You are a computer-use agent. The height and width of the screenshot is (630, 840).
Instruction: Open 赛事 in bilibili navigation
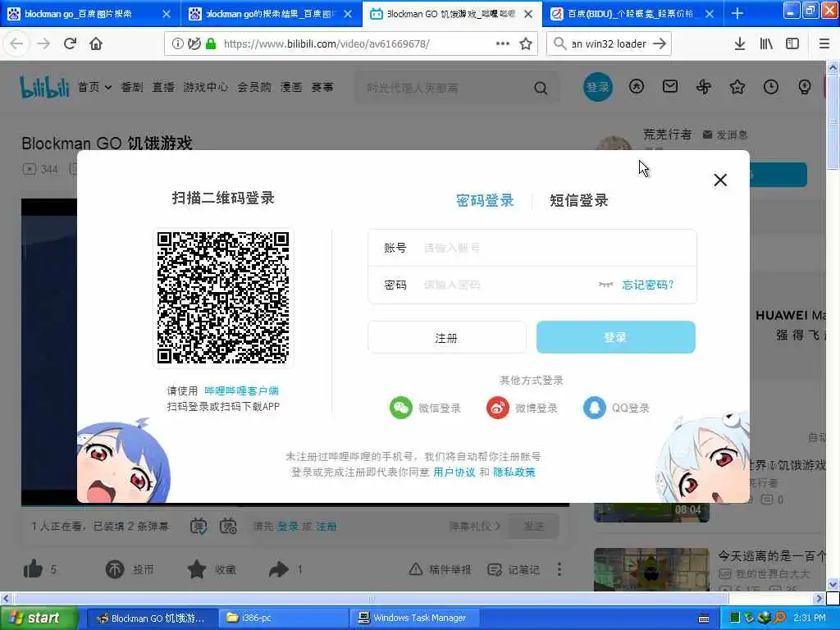(x=322, y=87)
